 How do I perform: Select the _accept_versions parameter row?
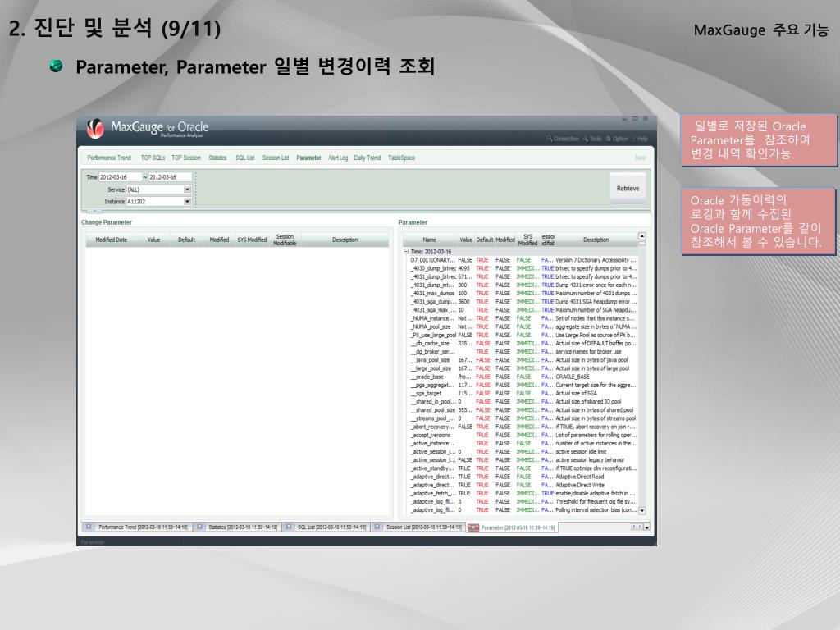[523, 435]
